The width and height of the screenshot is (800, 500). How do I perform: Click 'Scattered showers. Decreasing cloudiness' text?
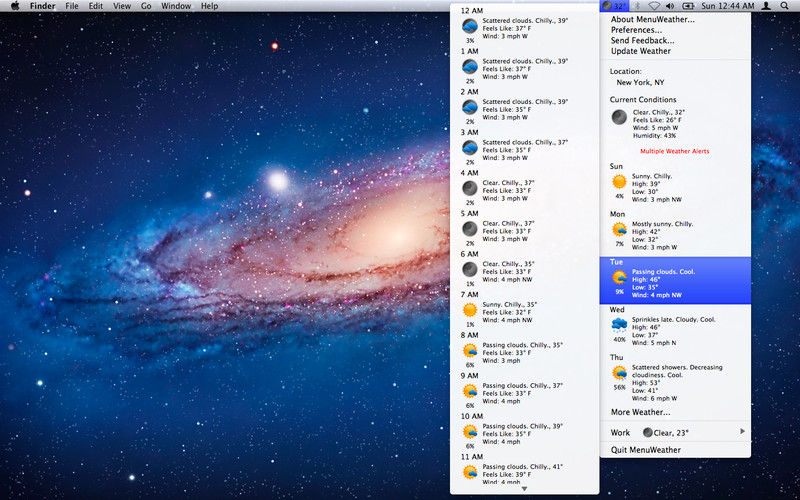pyautogui.click(x=677, y=371)
